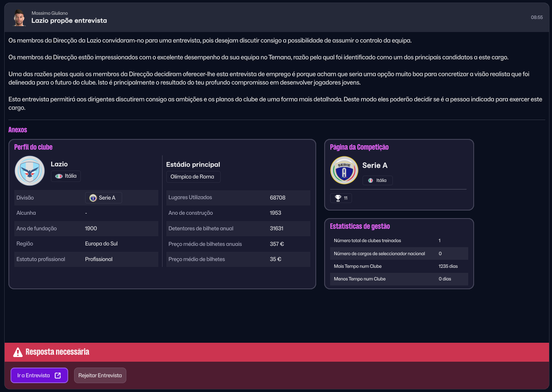
Task: Click the Estatuto profissional value Profissional
Action: (99, 259)
